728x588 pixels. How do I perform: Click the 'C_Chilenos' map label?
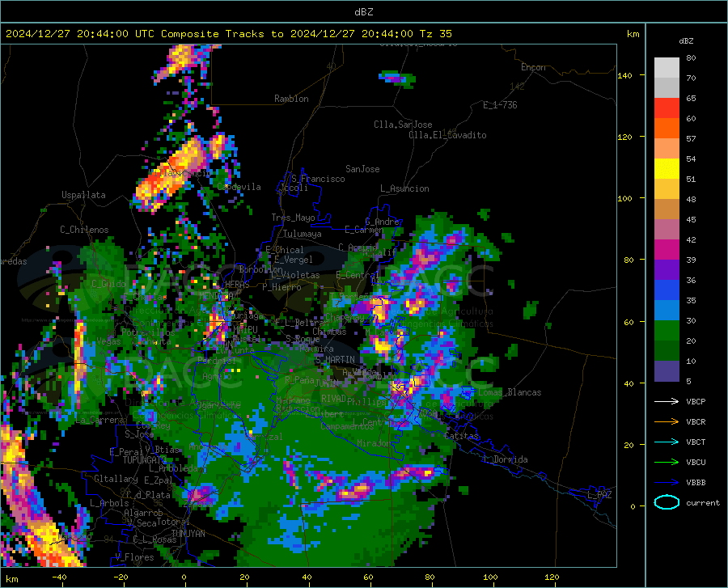tap(84, 230)
